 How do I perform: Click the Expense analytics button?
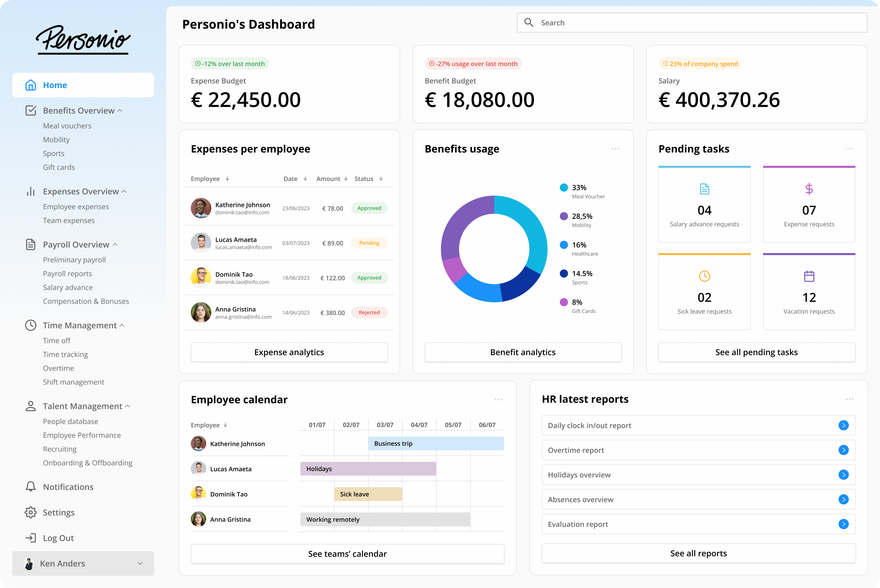pos(289,352)
